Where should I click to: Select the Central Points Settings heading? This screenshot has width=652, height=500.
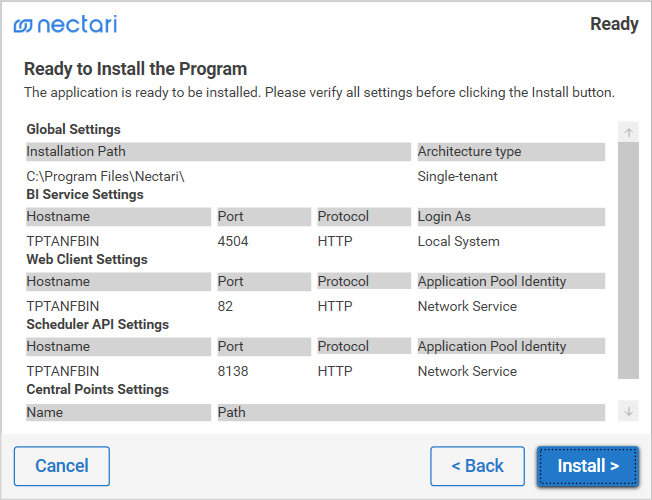pyautogui.click(x=97, y=389)
